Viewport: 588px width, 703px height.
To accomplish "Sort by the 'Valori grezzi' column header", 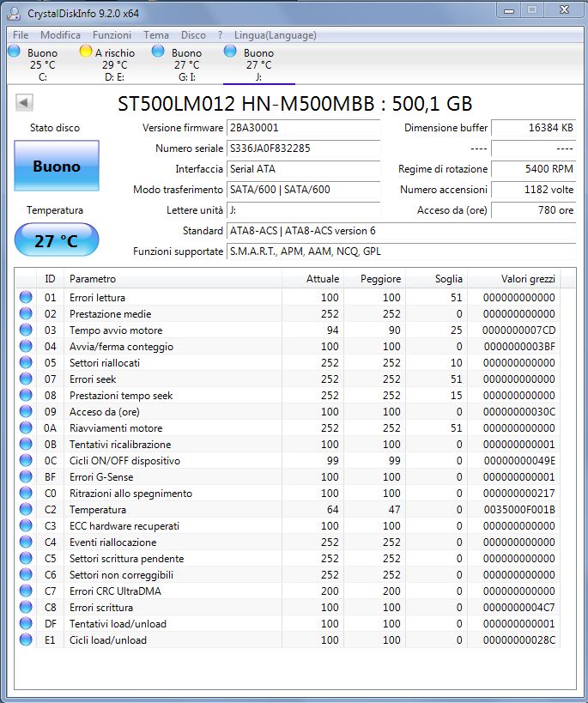I will click(528, 279).
